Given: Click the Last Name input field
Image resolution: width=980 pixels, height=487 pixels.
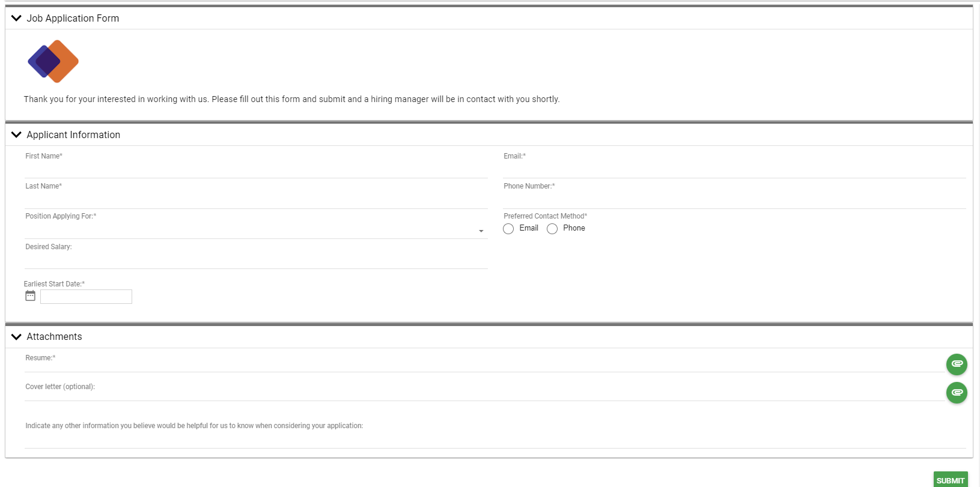Looking at the screenshot, I should (x=256, y=201).
